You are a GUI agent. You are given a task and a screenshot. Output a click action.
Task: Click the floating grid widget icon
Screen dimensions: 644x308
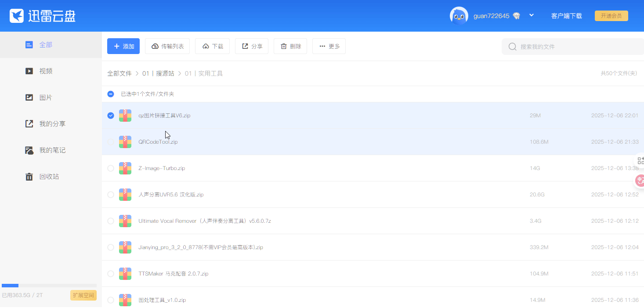(640, 160)
